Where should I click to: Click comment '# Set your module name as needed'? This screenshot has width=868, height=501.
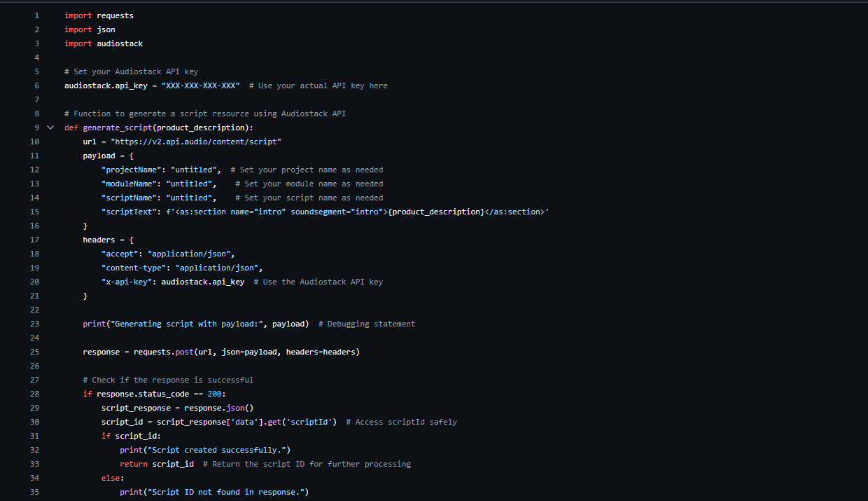pyautogui.click(x=309, y=184)
